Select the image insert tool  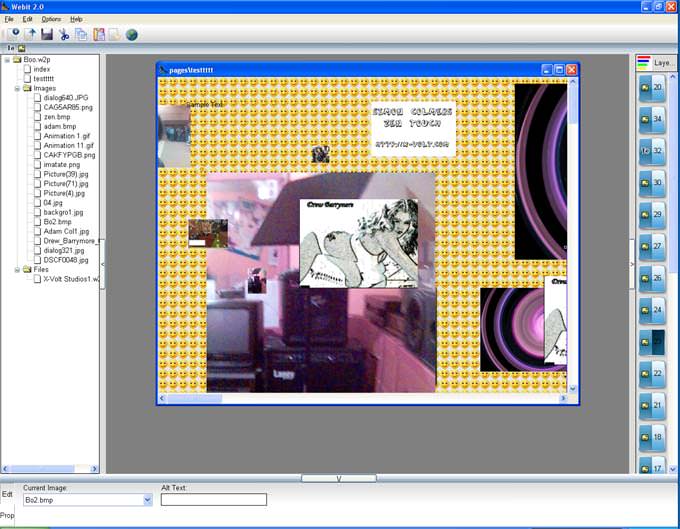[21, 48]
